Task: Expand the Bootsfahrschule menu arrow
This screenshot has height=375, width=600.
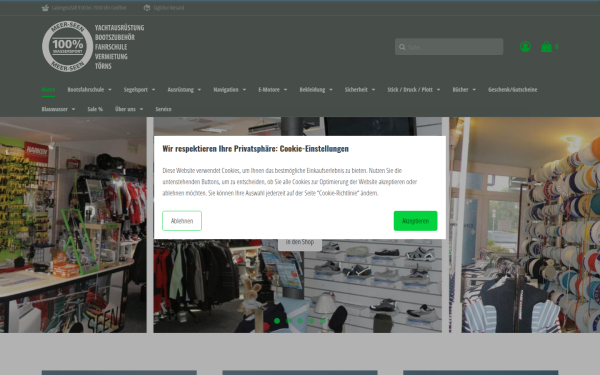Action: point(110,90)
